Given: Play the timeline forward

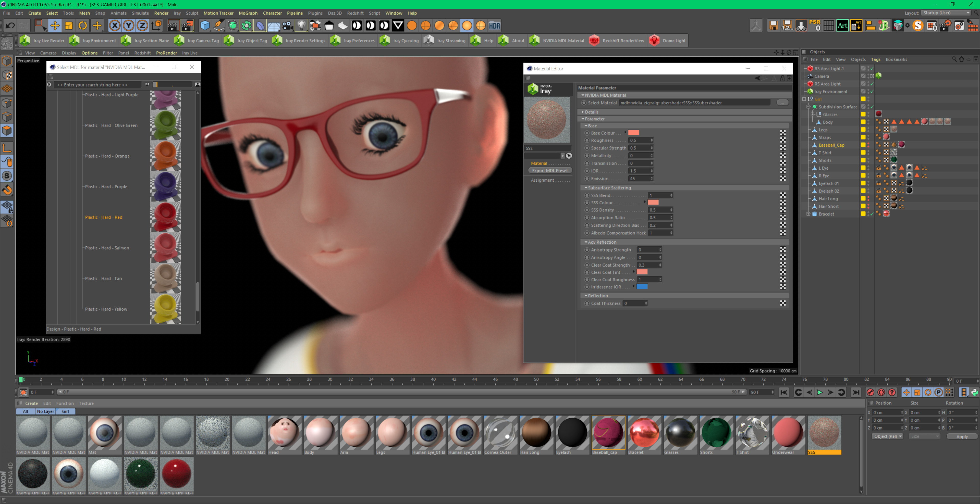Looking at the screenshot, I should (820, 392).
